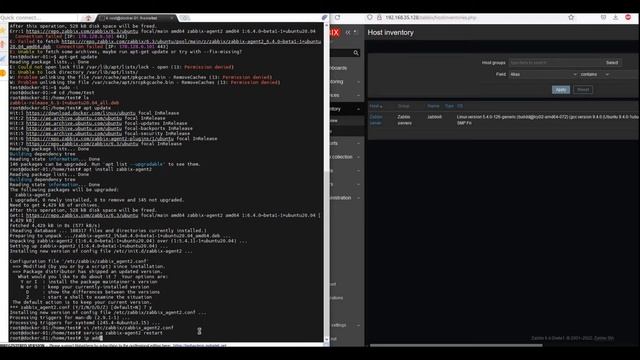Sort table by OS column header
The image size is (640, 360).
460,106
